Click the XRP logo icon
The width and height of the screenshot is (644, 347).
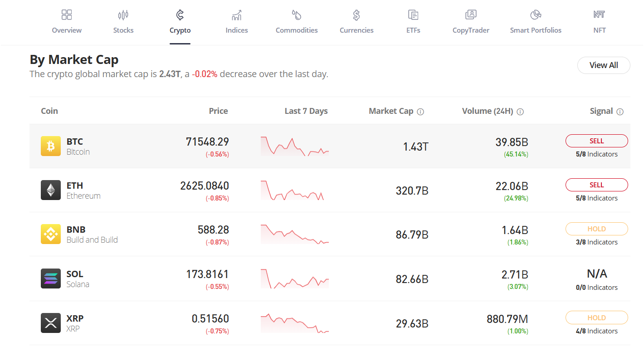pyautogui.click(x=51, y=323)
